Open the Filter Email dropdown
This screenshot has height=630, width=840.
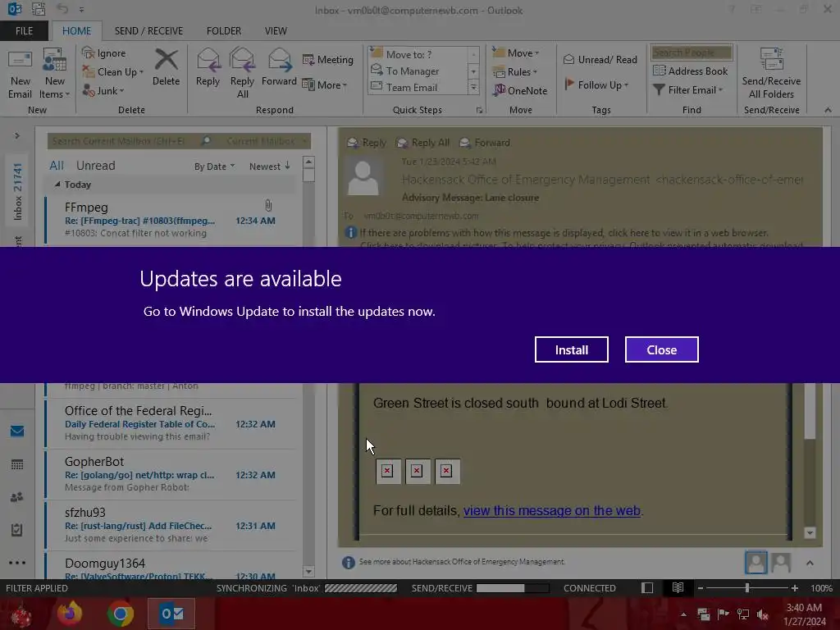(688, 90)
